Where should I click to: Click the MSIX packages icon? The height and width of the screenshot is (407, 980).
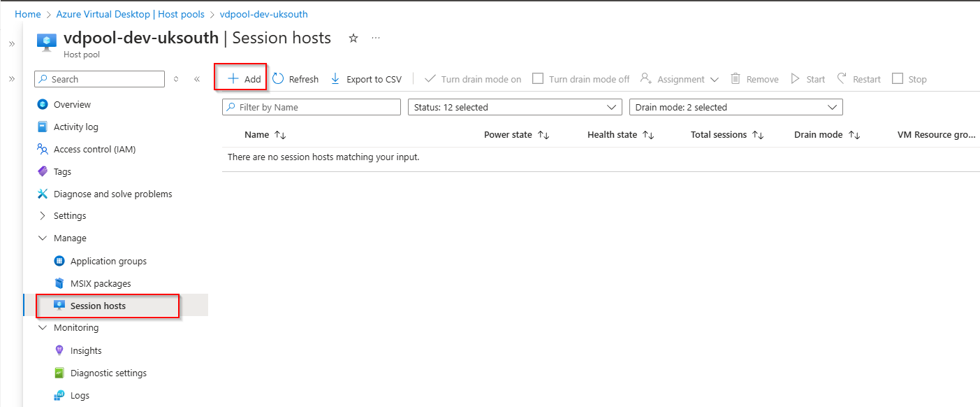[x=59, y=283]
